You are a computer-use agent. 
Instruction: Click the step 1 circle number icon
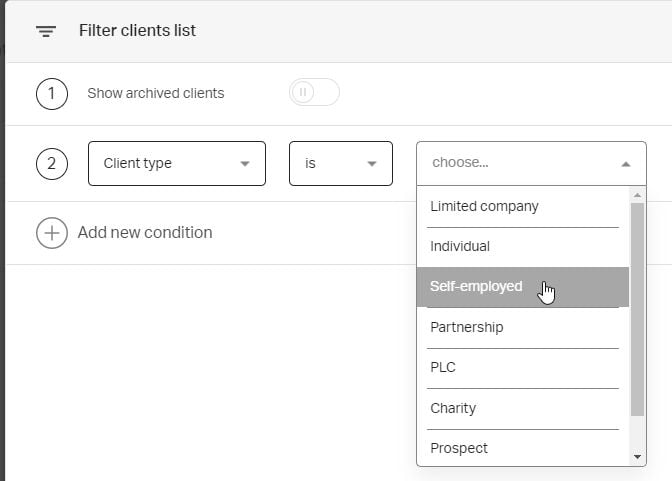pos(51,94)
